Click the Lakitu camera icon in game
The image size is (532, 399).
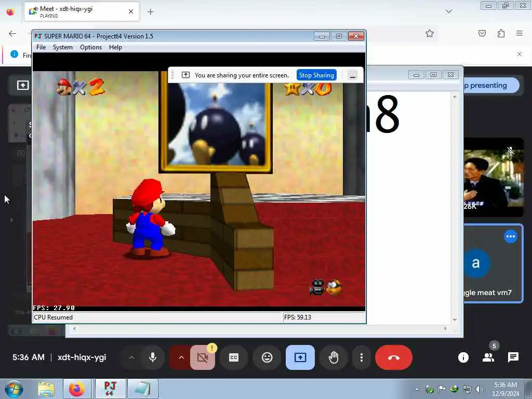[326, 288]
